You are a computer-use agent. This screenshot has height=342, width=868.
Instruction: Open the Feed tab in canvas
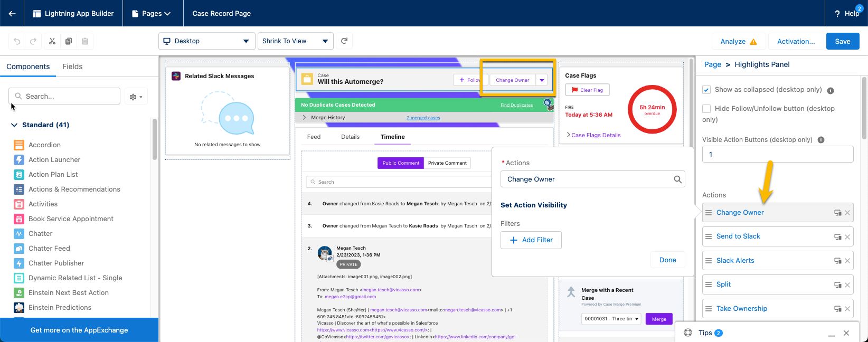coord(314,137)
